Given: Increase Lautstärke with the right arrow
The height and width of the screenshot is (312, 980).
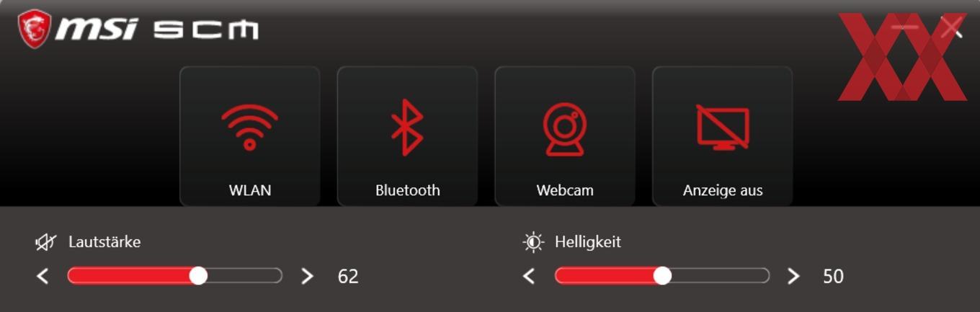Looking at the screenshot, I should pos(307,276).
